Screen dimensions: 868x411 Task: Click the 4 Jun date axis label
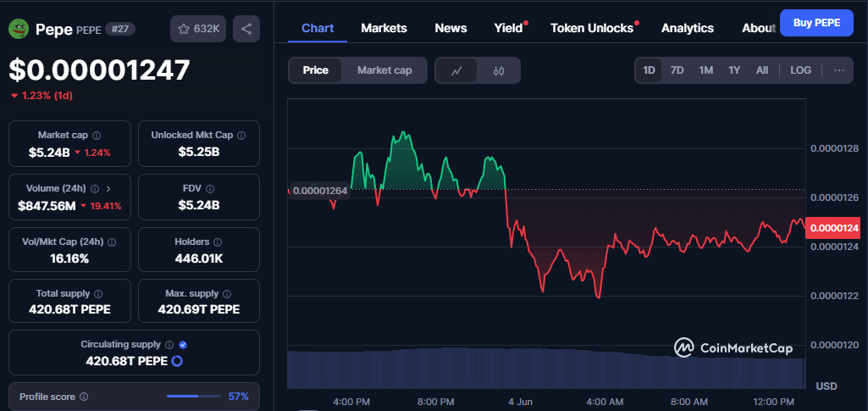tap(521, 402)
